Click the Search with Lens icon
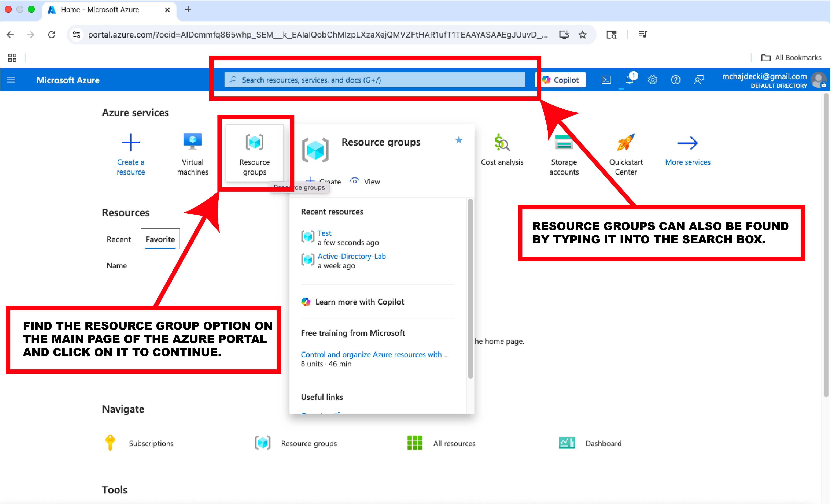The height and width of the screenshot is (504, 831). 611,34
